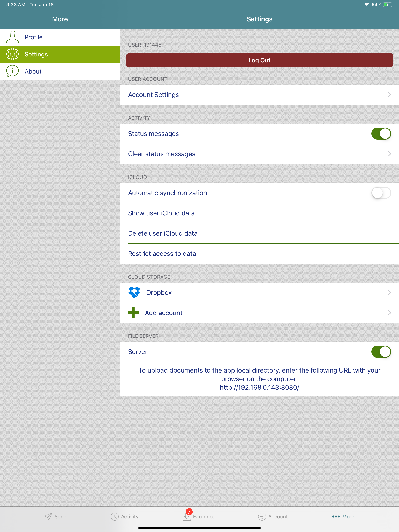Open Dropbox row chevron
The image size is (399, 532).
coord(389,292)
